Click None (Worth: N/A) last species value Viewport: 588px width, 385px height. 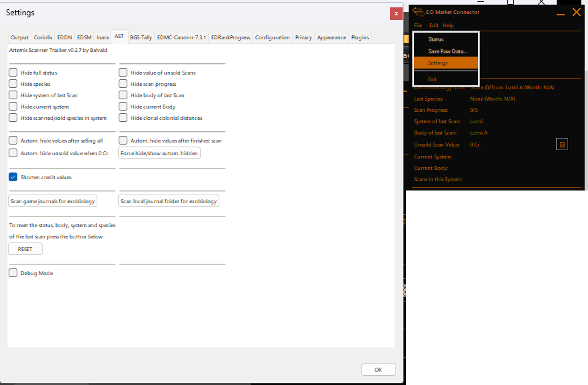[493, 99]
